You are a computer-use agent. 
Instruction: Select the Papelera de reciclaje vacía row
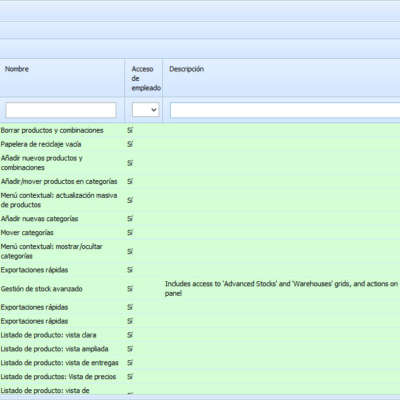200,144
